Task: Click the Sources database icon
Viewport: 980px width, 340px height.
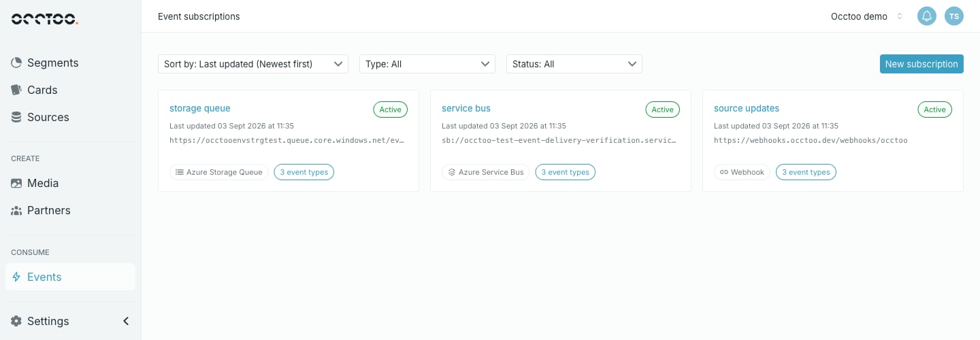Action: [x=16, y=117]
